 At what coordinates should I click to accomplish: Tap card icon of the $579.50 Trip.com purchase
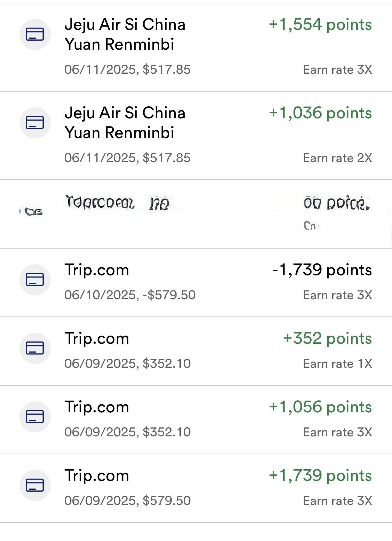(35, 485)
